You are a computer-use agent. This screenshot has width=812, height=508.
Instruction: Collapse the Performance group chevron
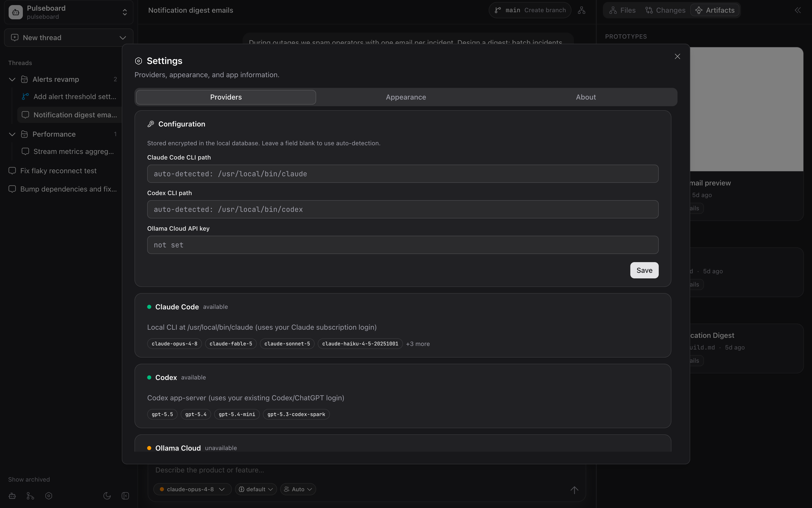pos(12,134)
